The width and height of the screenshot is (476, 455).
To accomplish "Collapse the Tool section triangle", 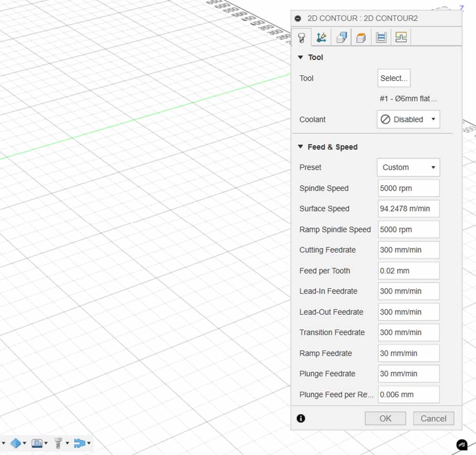I will tap(301, 57).
